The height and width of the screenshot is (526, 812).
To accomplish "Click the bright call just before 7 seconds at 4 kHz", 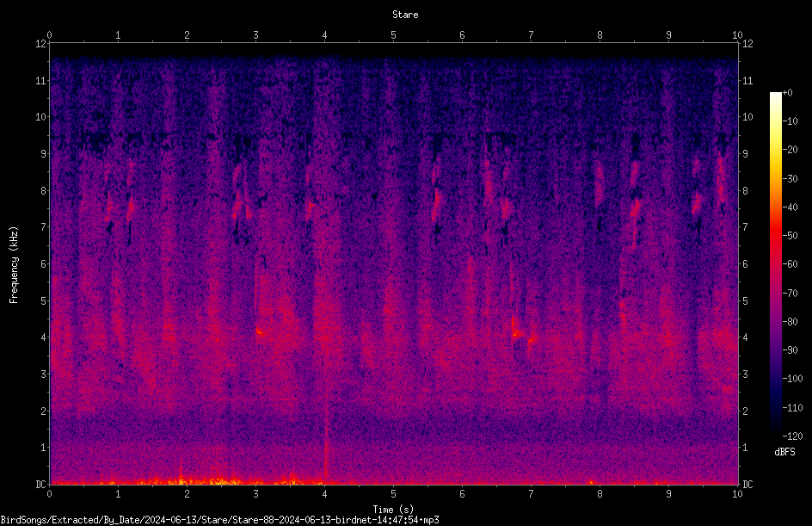I will pyautogui.click(x=516, y=334).
